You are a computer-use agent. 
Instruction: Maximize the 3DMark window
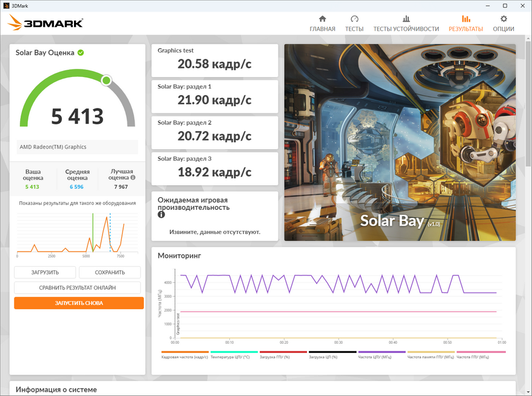(x=505, y=6)
